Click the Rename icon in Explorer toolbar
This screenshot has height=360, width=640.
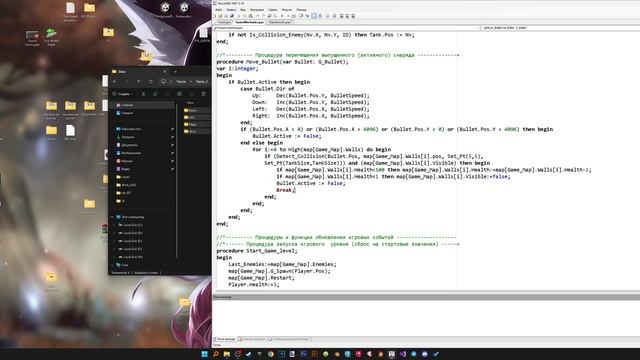180,94
